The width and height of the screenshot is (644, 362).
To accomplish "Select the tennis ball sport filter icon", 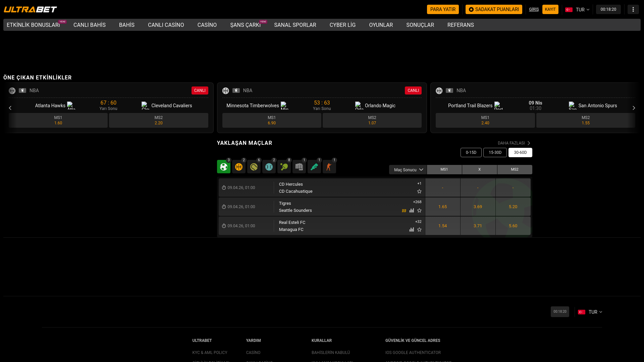I will point(254,167).
